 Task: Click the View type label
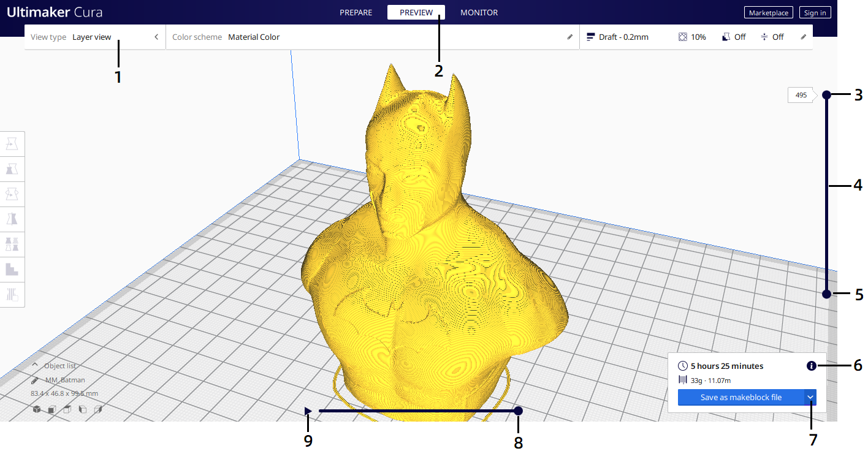(48, 37)
